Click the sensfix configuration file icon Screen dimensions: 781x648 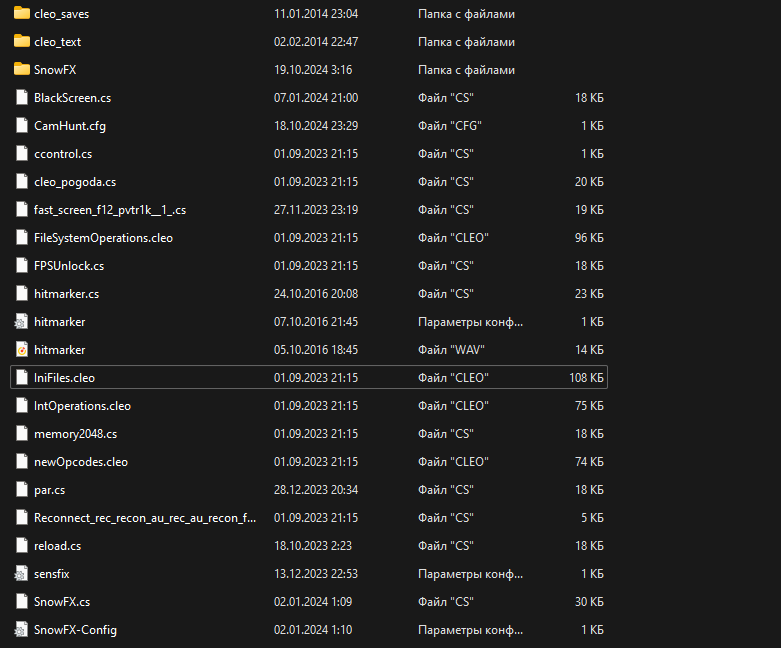[x=22, y=574]
